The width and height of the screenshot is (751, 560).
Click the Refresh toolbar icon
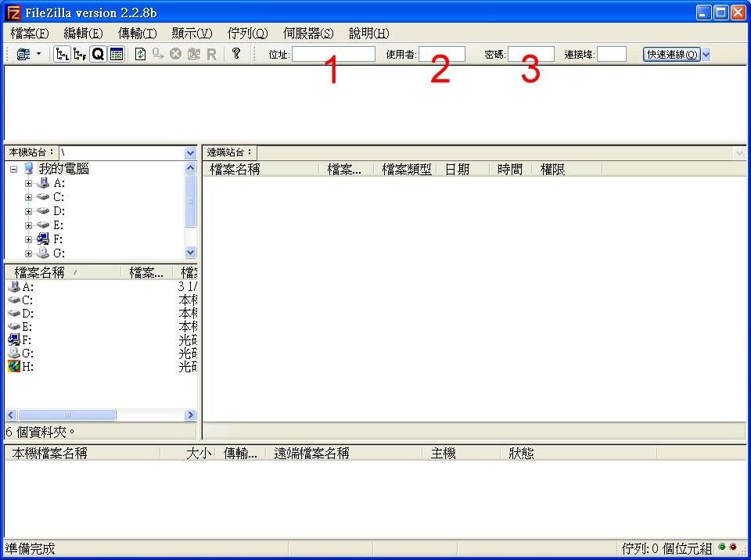(140, 54)
